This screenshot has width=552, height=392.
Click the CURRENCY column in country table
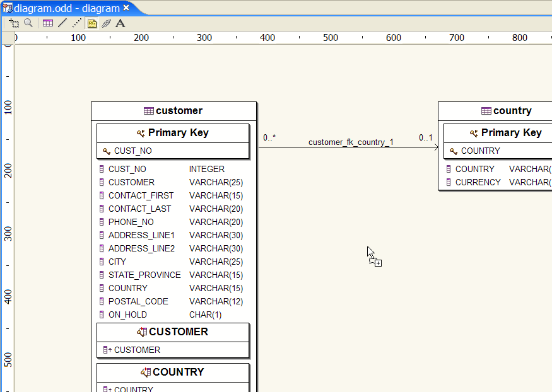coord(478,182)
